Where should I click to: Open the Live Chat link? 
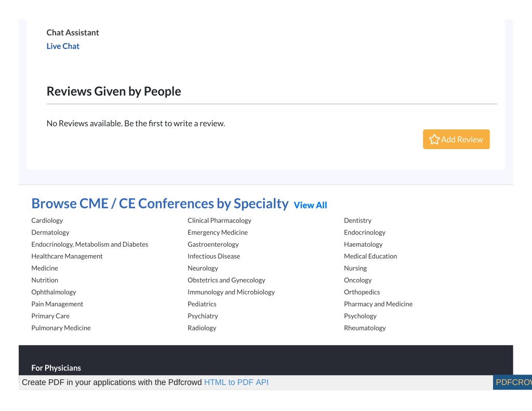pos(63,46)
